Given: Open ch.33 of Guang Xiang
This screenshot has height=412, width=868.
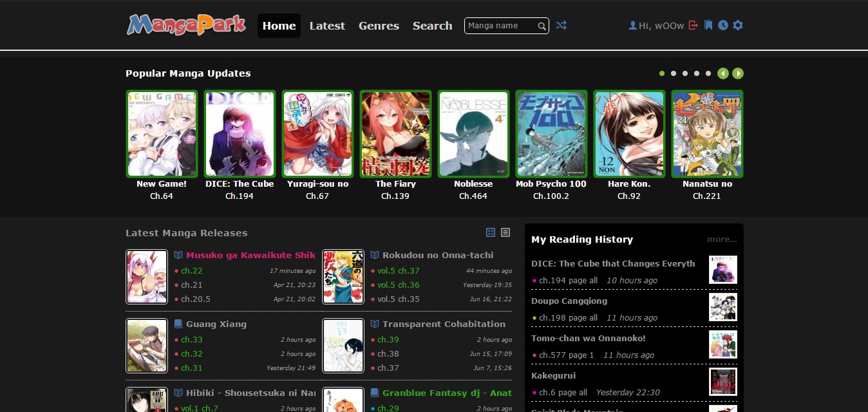Looking at the screenshot, I should click(x=192, y=340).
